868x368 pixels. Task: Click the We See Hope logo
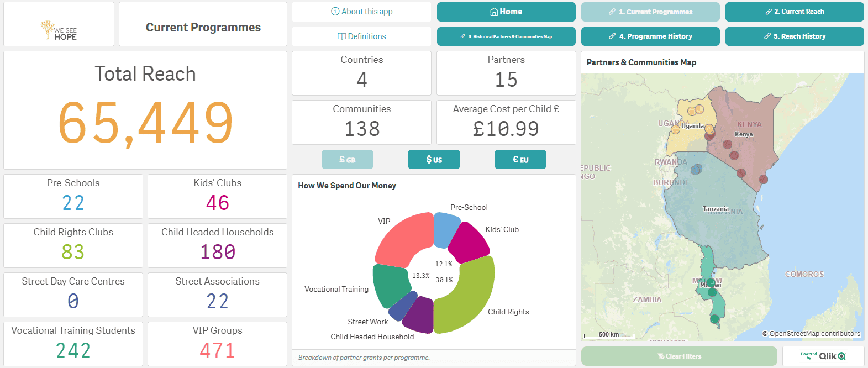pyautogui.click(x=59, y=30)
